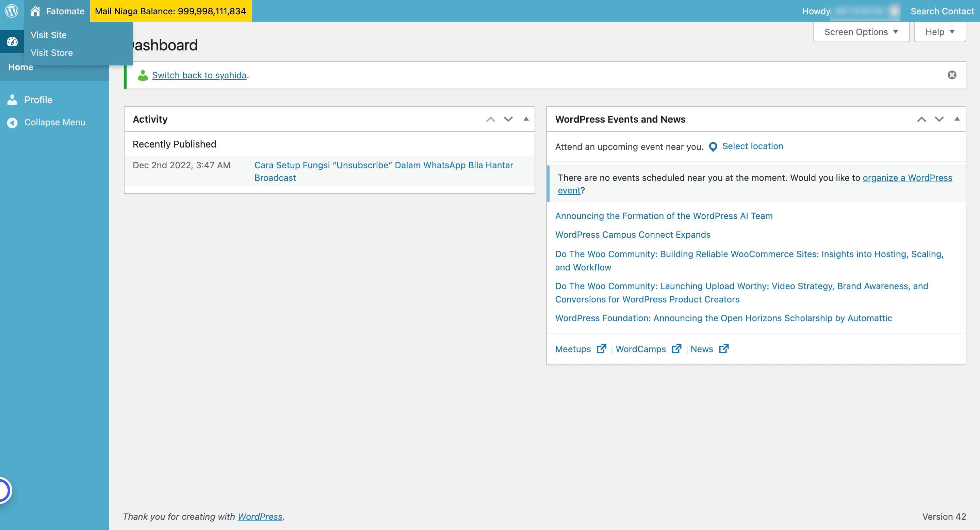This screenshot has width=980, height=530.
Task: Move Events and News panel up
Action: (x=921, y=119)
